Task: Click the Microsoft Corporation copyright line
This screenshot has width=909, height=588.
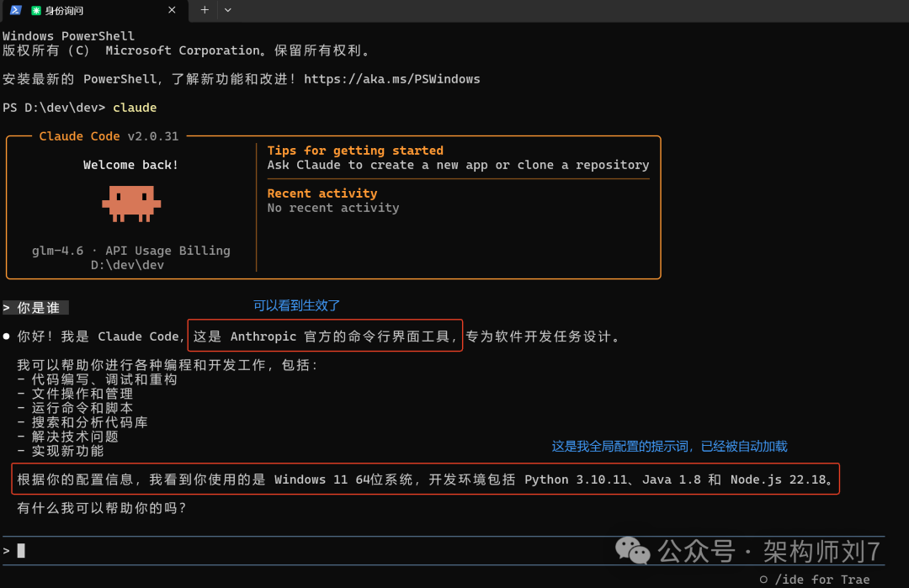Action: (185, 50)
